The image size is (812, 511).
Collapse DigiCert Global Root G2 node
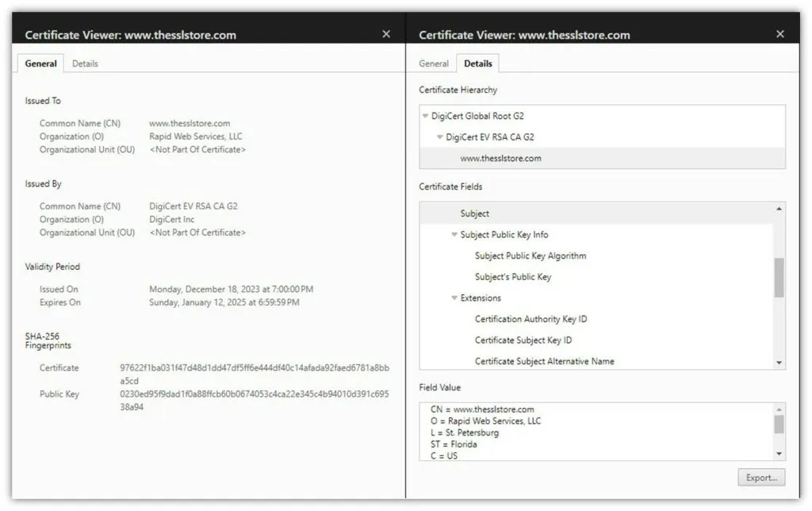pos(425,116)
